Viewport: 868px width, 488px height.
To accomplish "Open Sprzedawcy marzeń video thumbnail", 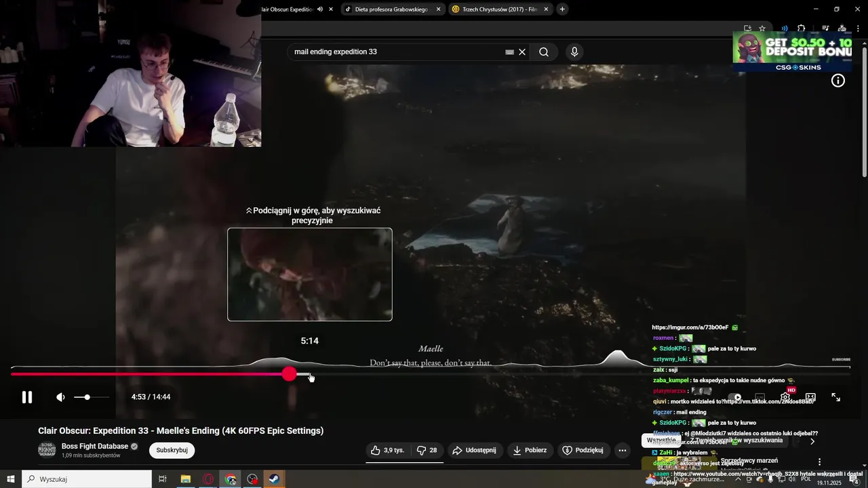I will pos(679,464).
